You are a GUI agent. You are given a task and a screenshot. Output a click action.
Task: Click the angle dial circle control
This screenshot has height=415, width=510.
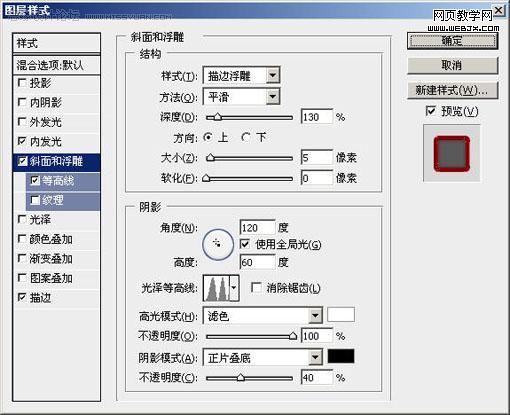click(x=218, y=244)
